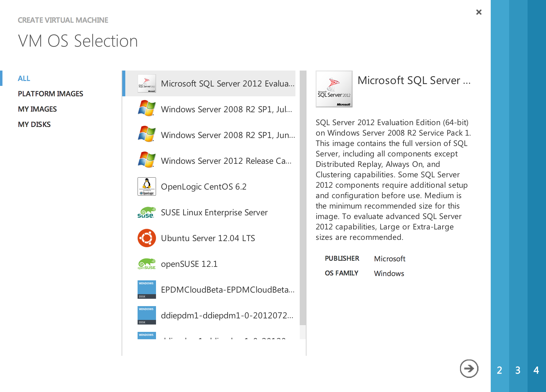Close the Create Virtual Machine dialog
The width and height of the screenshot is (546, 392).
pyautogui.click(x=479, y=12)
